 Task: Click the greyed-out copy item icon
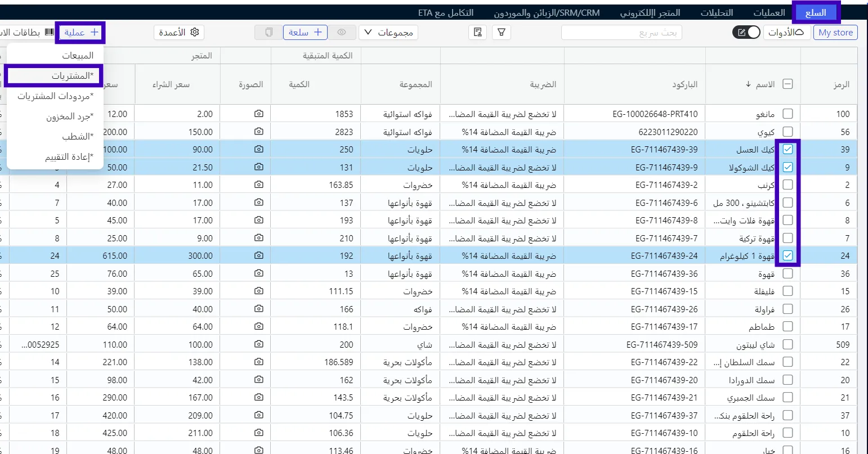pyautogui.click(x=269, y=33)
